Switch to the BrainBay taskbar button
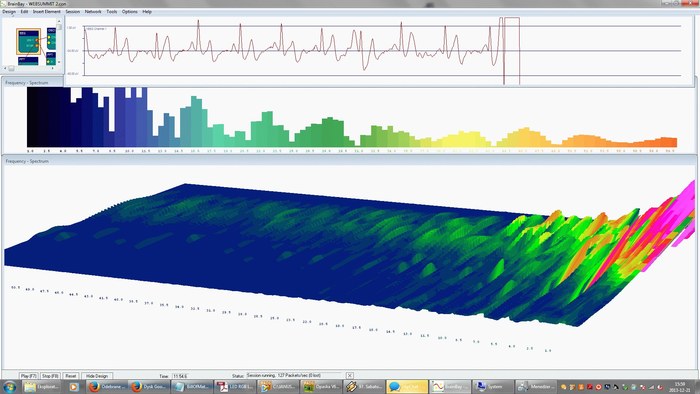The image size is (700, 394). (x=450, y=387)
